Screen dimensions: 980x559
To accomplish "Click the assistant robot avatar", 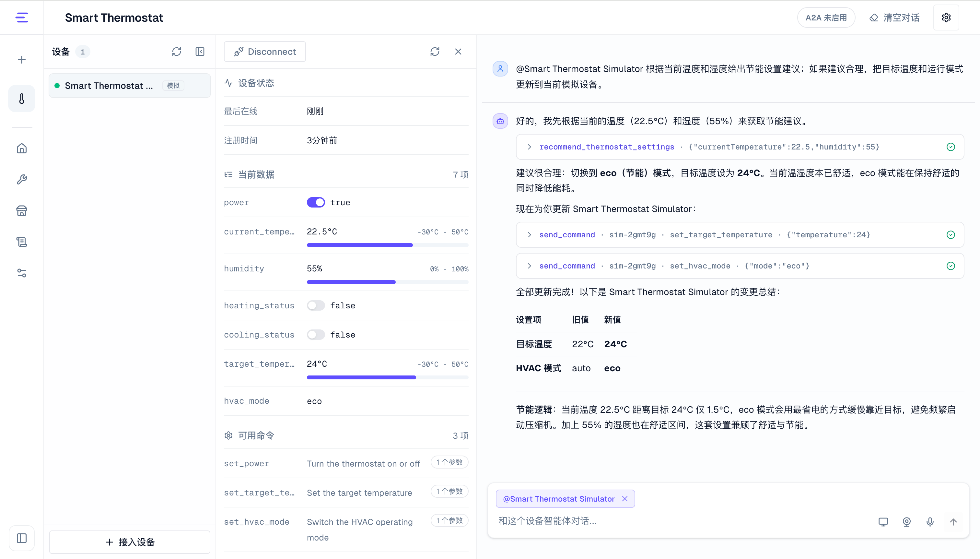I will [500, 121].
